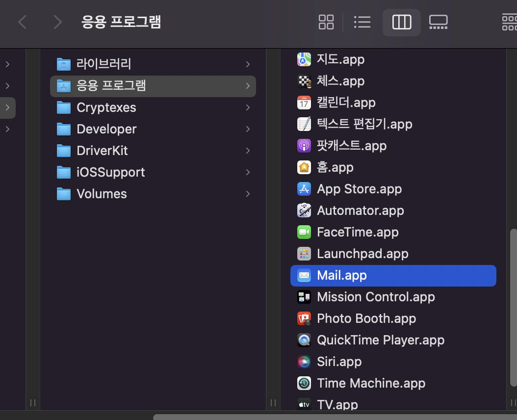The width and height of the screenshot is (517, 420).
Task: Select the FaceTime.app file name
Action: coord(358,232)
